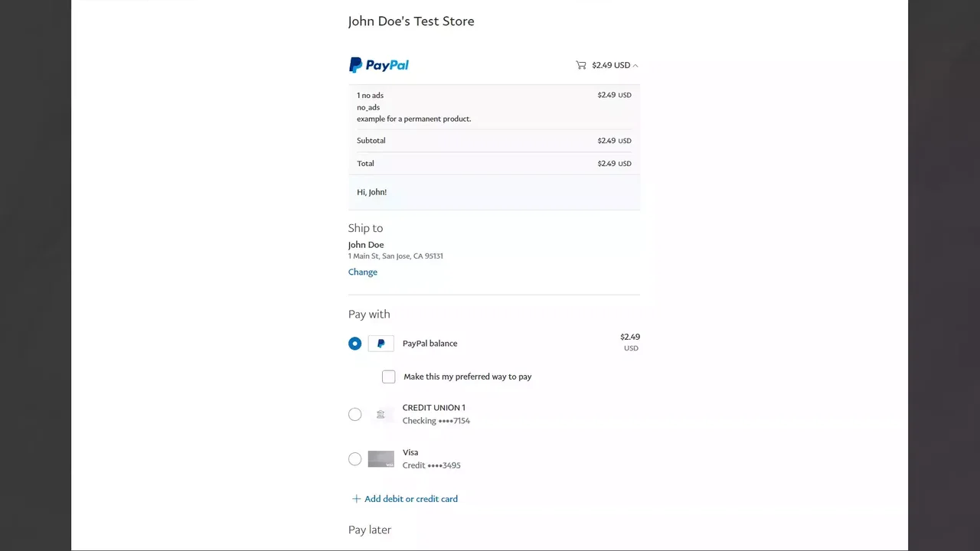Click the Pay later heading
This screenshot has height=551, width=980.
[x=370, y=530]
